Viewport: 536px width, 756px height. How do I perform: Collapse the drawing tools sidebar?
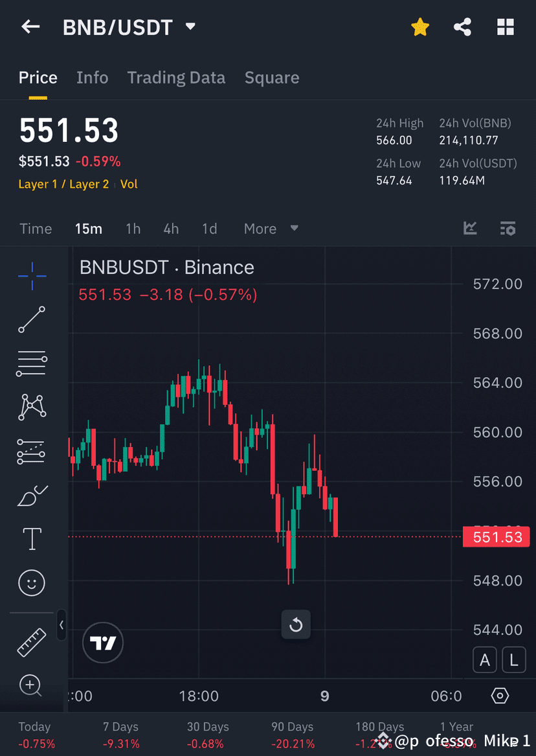(61, 625)
